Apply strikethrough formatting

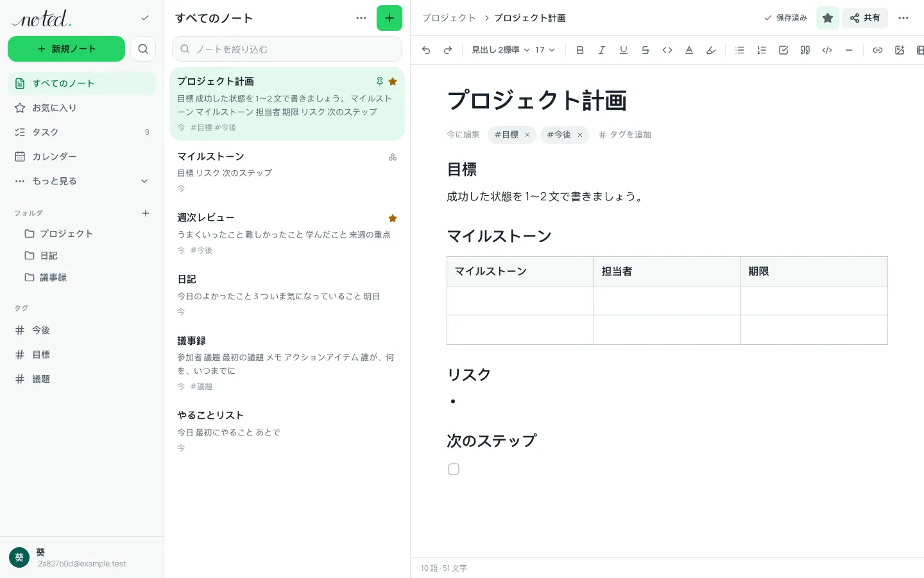(x=646, y=50)
